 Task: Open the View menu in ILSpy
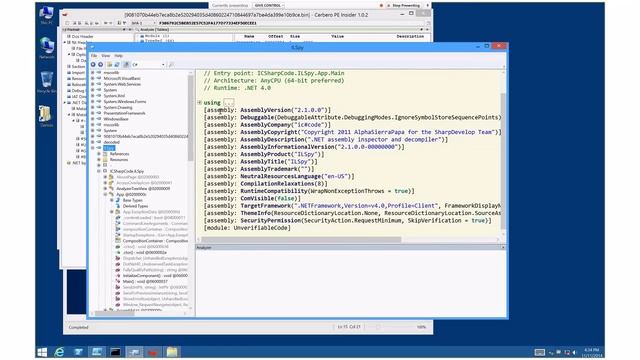106,56
